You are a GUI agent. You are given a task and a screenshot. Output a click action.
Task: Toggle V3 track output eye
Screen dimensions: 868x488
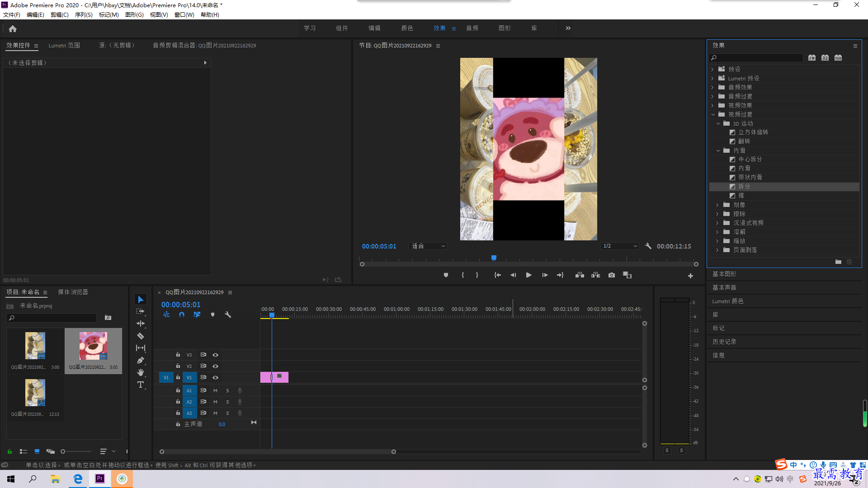[x=216, y=355]
